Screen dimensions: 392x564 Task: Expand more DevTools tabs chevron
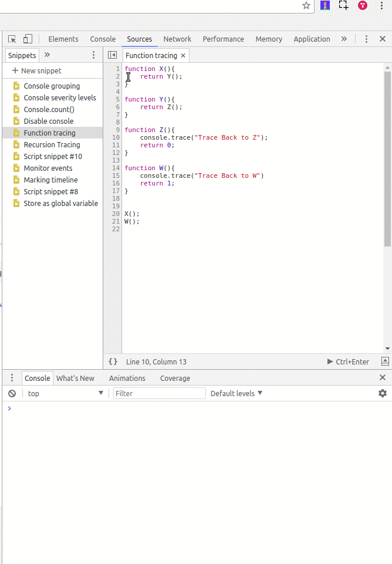point(344,39)
